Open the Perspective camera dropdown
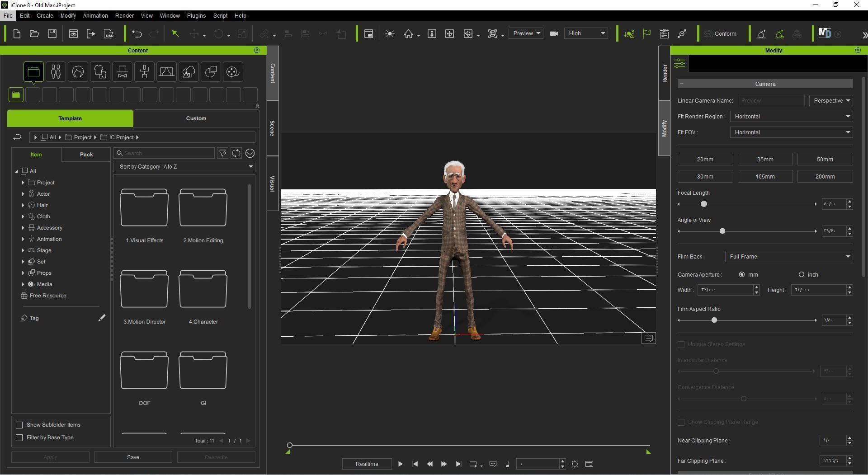868x475 pixels. (x=830, y=101)
